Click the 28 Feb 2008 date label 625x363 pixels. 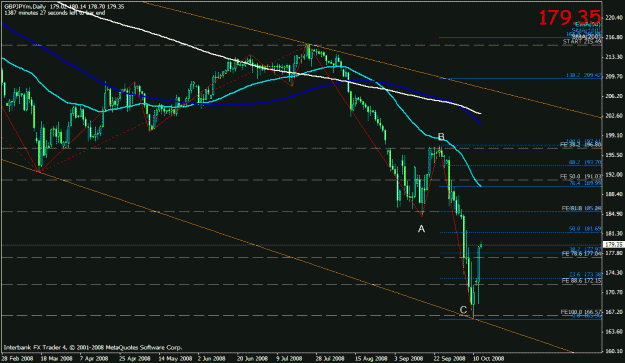pos(18,358)
